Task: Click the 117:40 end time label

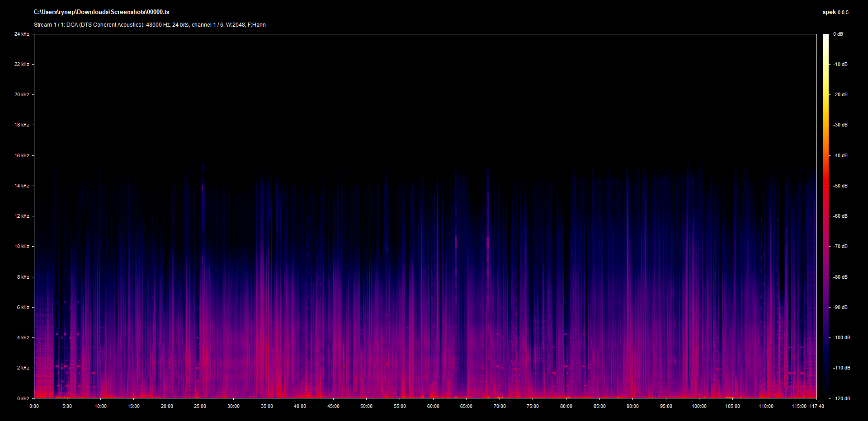Action: (816, 406)
